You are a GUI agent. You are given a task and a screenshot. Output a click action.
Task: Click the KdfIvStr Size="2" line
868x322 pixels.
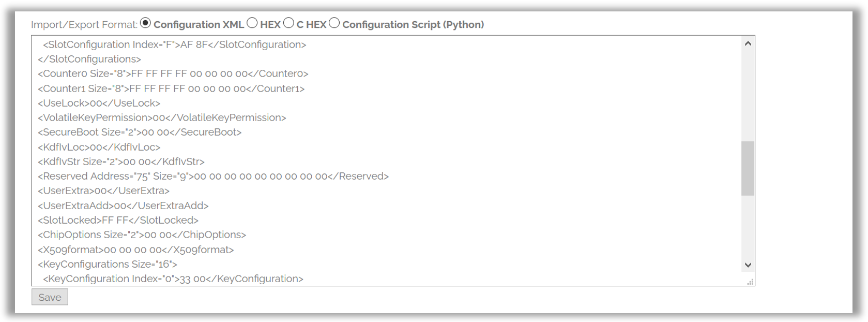pos(121,162)
